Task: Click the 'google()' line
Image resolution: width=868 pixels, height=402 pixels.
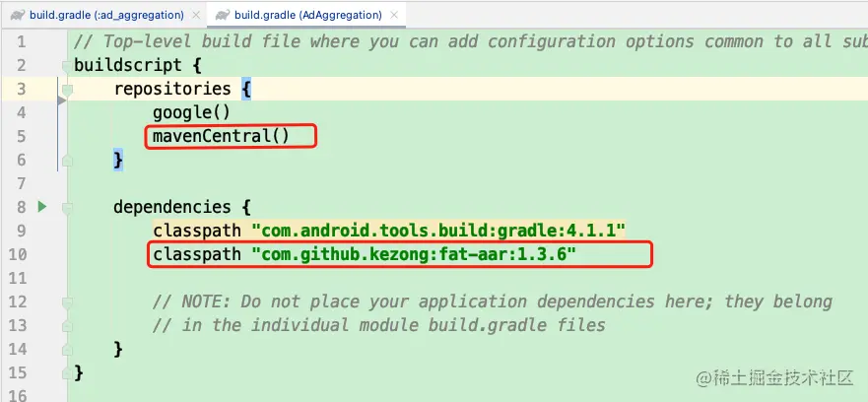Action: pyautogui.click(x=191, y=113)
